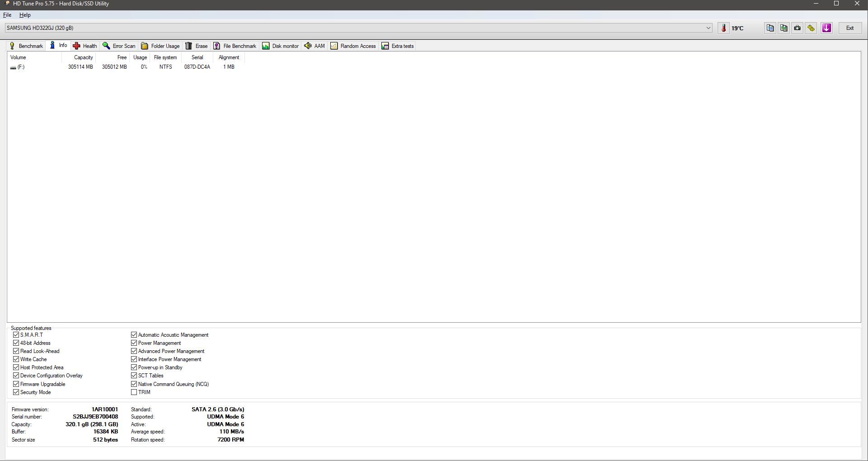The width and height of the screenshot is (868, 461).
Task: Click the camera save screenshot icon
Action: 798,28
